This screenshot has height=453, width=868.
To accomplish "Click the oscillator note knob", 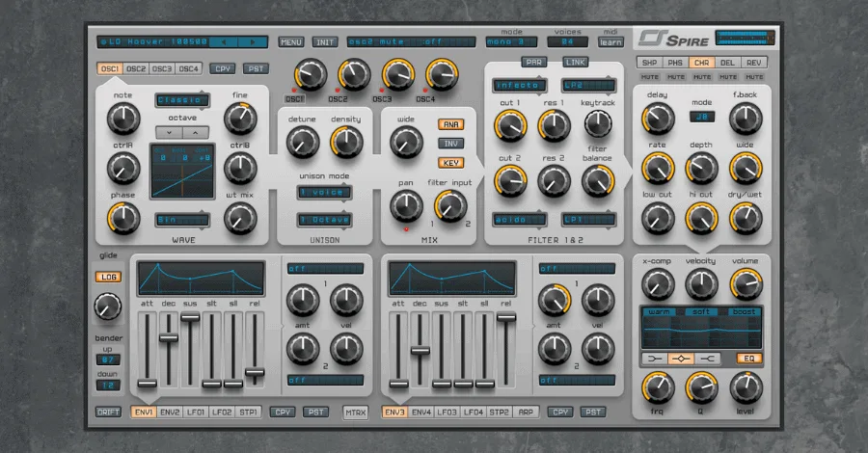I will coord(122,119).
